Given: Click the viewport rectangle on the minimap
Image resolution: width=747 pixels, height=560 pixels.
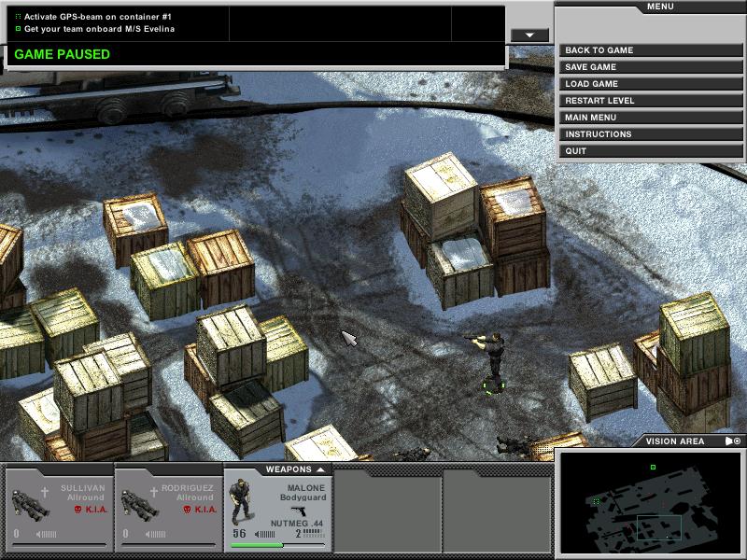Looking at the screenshot, I should (x=659, y=527).
